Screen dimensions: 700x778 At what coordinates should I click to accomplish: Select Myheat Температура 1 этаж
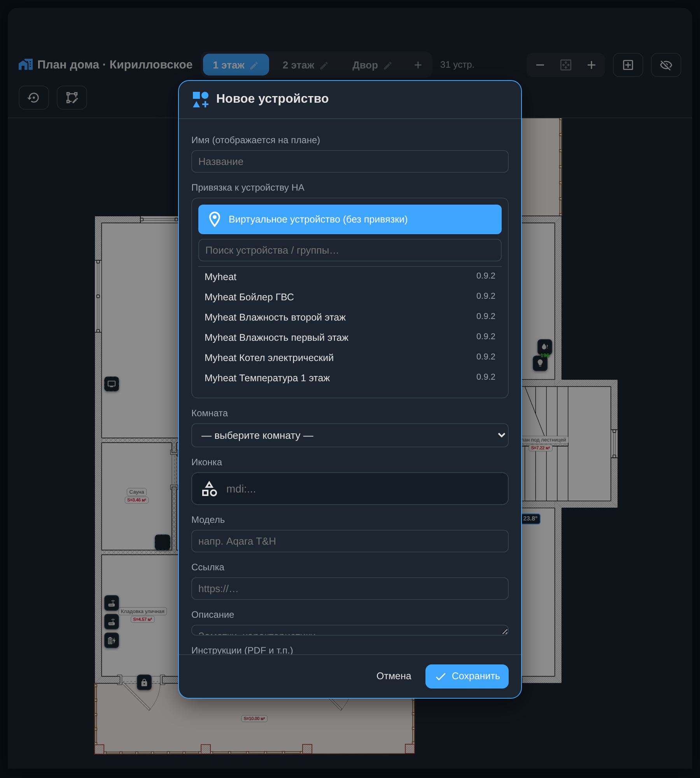pos(350,378)
